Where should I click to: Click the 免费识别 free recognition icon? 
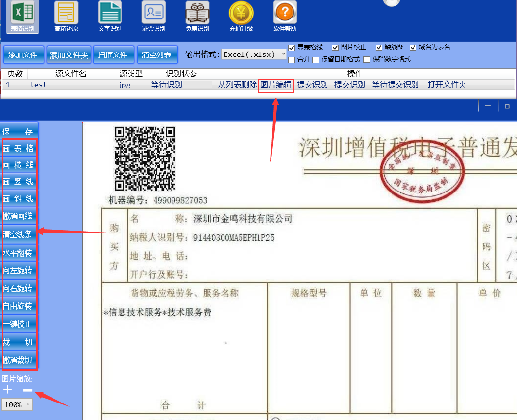click(197, 16)
